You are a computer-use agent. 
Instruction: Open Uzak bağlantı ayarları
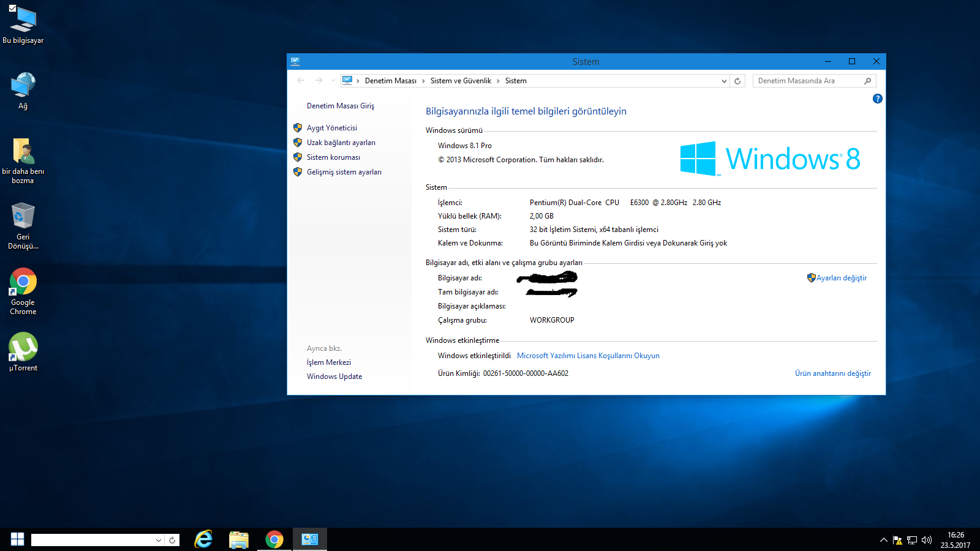(341, 143)
